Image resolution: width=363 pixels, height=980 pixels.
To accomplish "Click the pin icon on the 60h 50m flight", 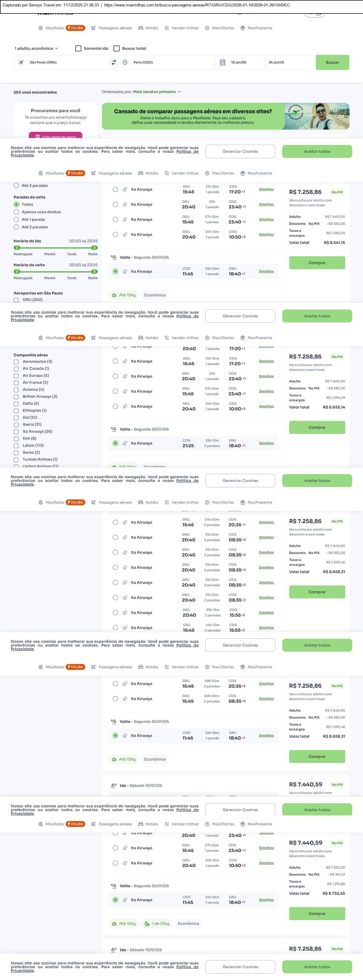I will (125, 699).
